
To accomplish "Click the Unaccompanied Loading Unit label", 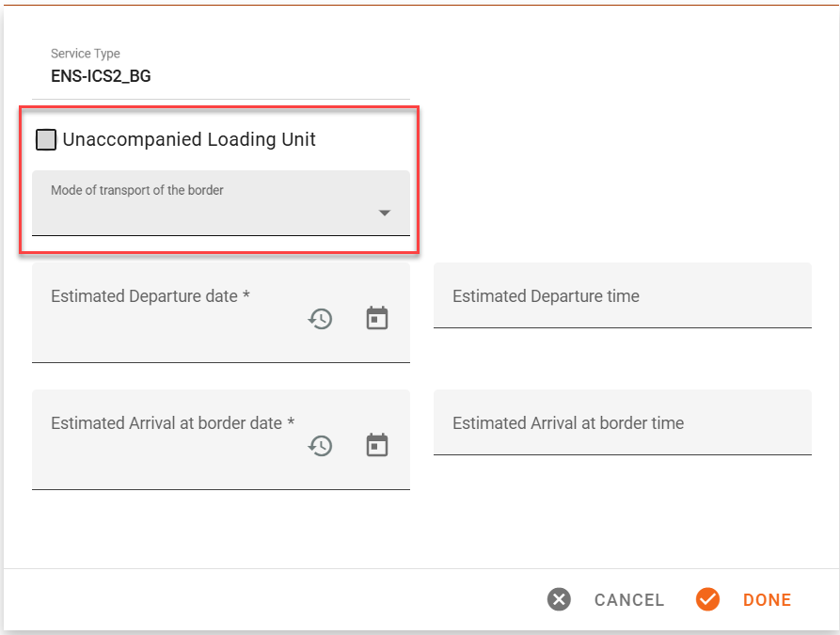I will tap(188, 139).
